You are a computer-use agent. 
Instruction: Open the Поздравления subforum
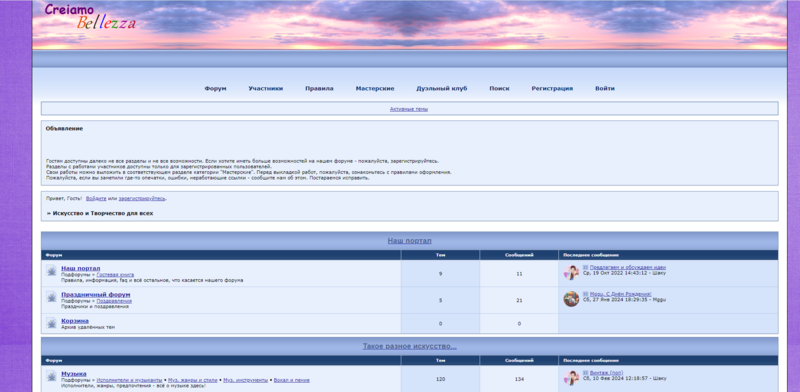pos(114,301)
